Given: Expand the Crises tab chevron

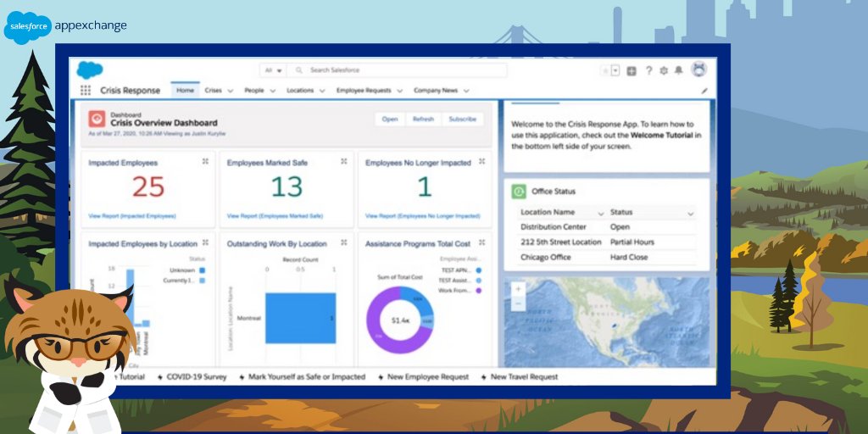Looking at the screenshot, I should [231, 91].
